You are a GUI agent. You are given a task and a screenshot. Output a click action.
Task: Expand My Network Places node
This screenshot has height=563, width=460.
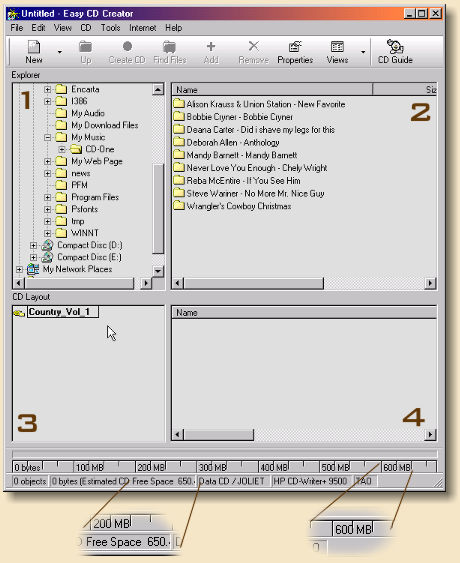coord(19,269)
